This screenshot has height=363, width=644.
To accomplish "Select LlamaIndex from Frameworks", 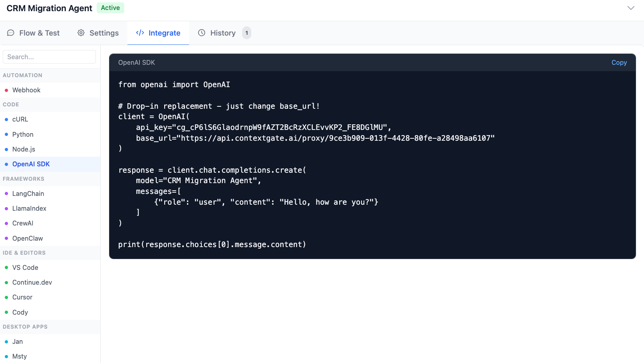I will pos(29,208).
